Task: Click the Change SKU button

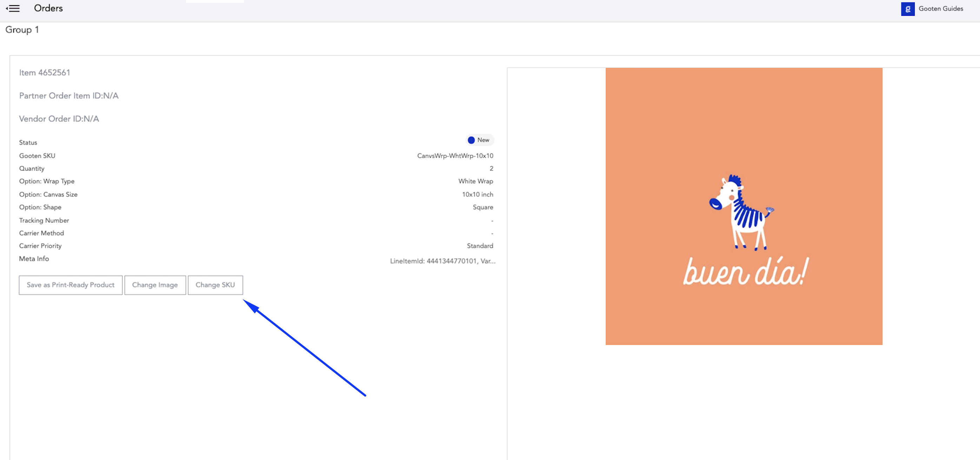Action: pyautogui.click(x=215, y=285)
